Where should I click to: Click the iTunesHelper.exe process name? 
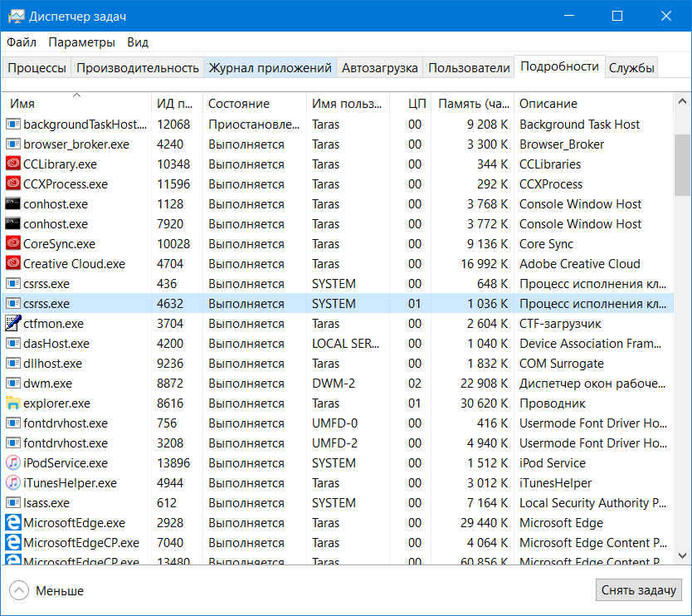coord(70,482)
